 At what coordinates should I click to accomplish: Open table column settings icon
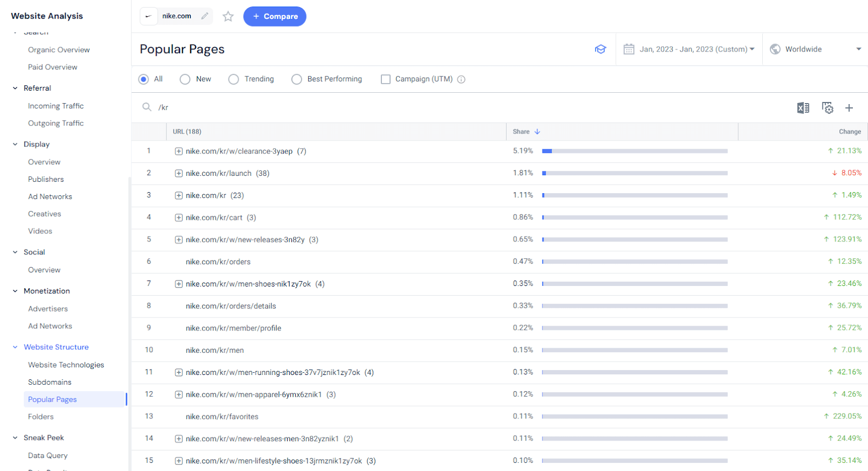tap(827, 108)
